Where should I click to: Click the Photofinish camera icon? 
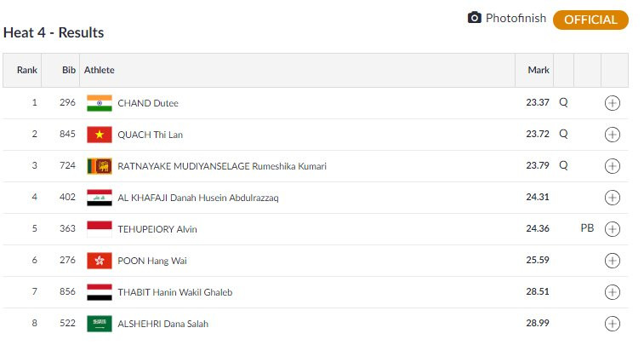(x=475, y=18)
